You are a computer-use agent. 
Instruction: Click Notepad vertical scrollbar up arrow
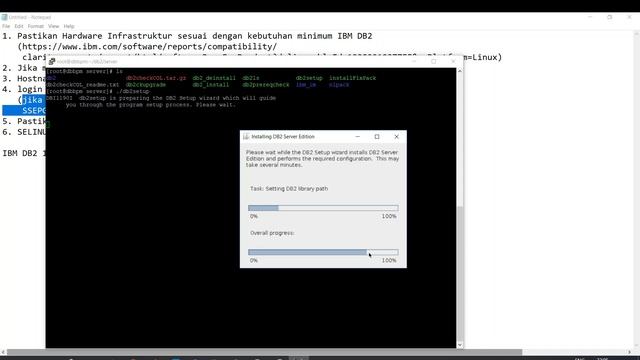click(x=636, y=35)
